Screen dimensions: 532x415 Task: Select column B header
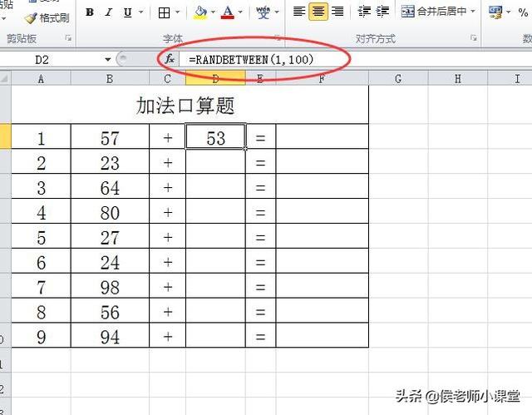[110, 79]
